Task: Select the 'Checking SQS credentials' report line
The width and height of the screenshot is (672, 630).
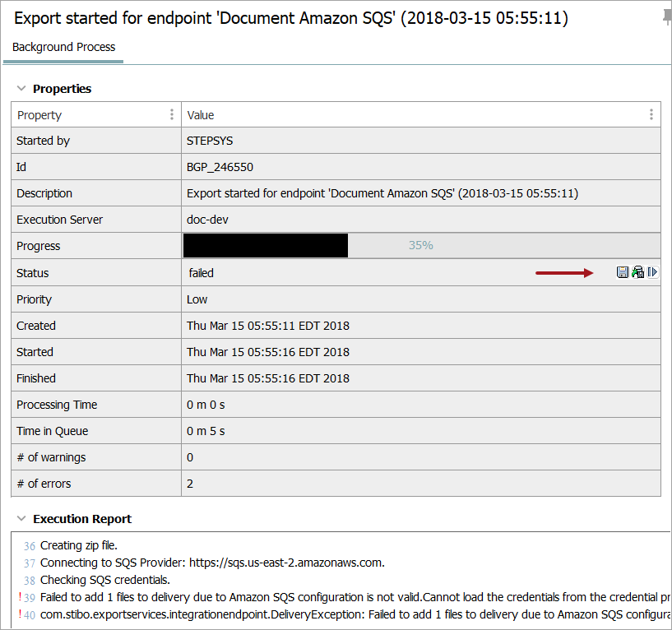Action: click(104, 580)
